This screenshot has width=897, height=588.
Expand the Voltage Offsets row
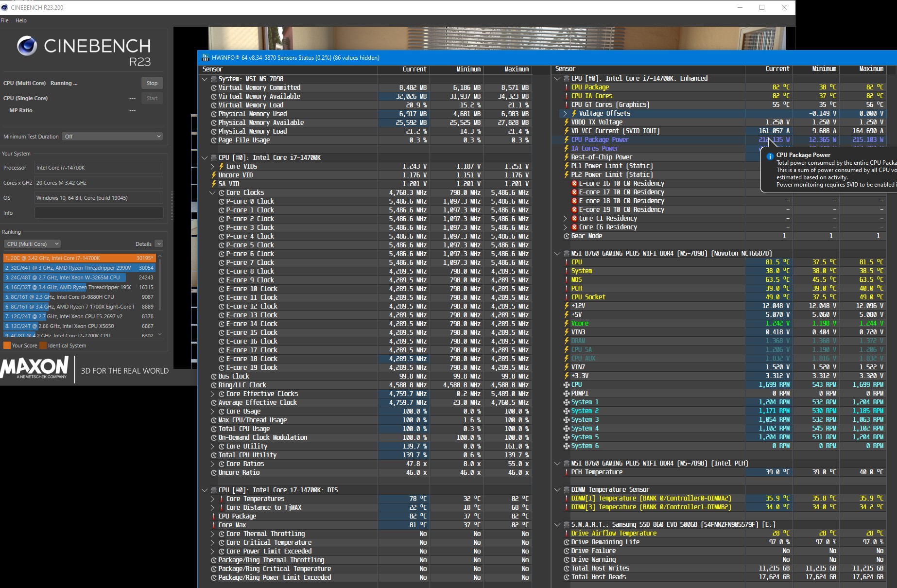click(565, 114)
